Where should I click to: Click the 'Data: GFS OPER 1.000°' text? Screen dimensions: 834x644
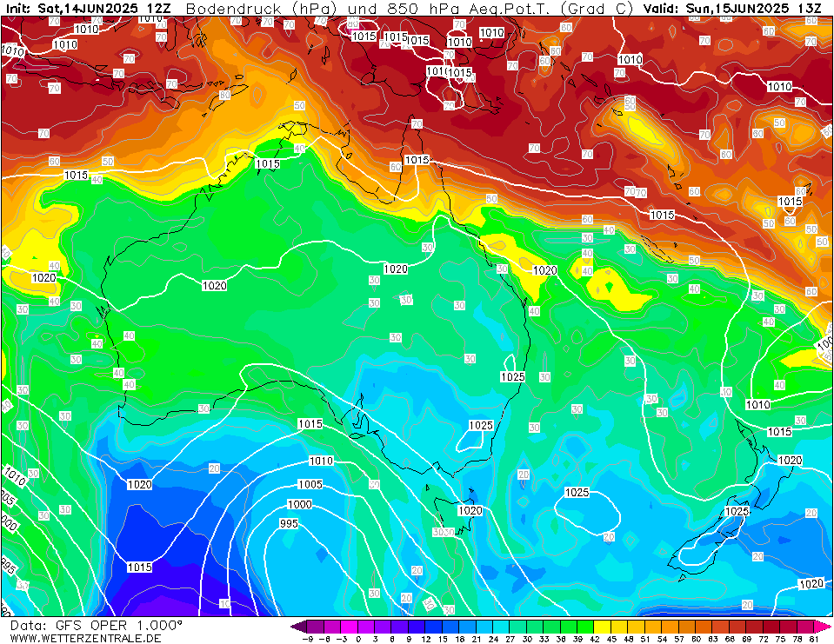97,626
